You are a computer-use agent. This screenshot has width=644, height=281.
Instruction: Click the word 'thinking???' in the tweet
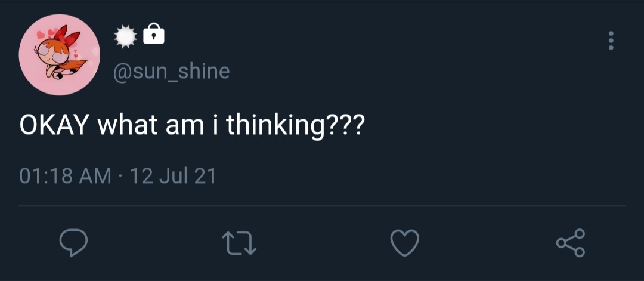click(x=295, y=126)
